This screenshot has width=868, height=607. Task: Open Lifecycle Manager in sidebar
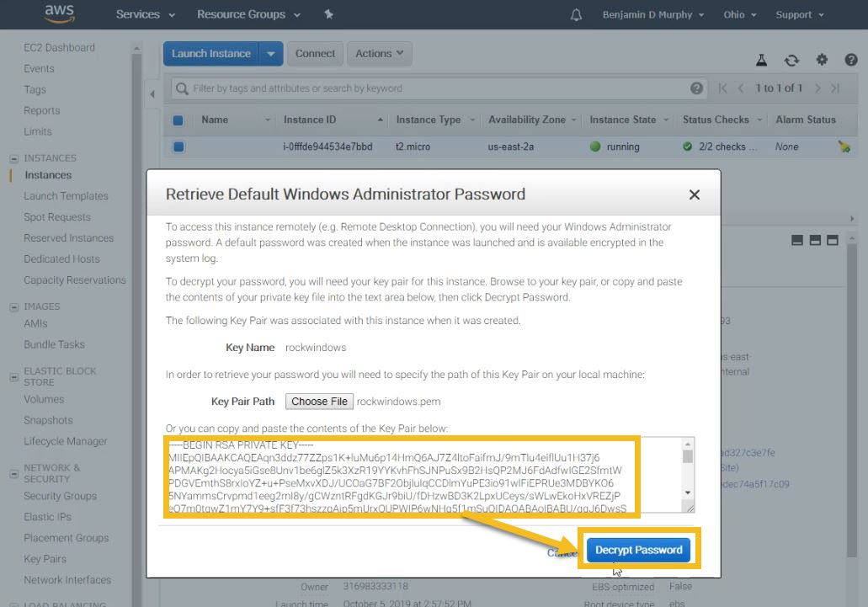(x=66, y=441)
